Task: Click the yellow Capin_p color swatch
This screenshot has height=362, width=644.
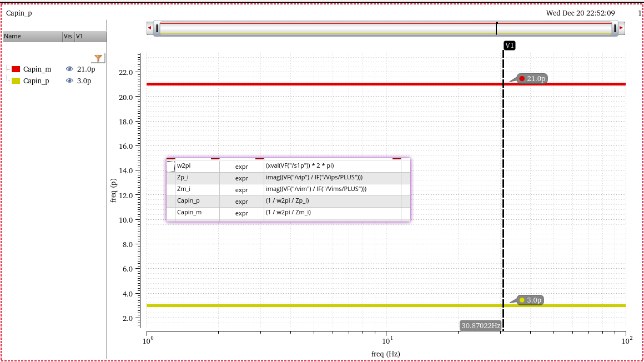Action: pos(16,81)
